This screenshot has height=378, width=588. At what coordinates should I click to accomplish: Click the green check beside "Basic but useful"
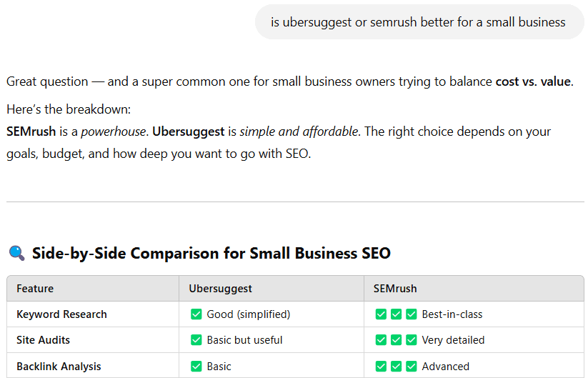click(x=196, y=340)
